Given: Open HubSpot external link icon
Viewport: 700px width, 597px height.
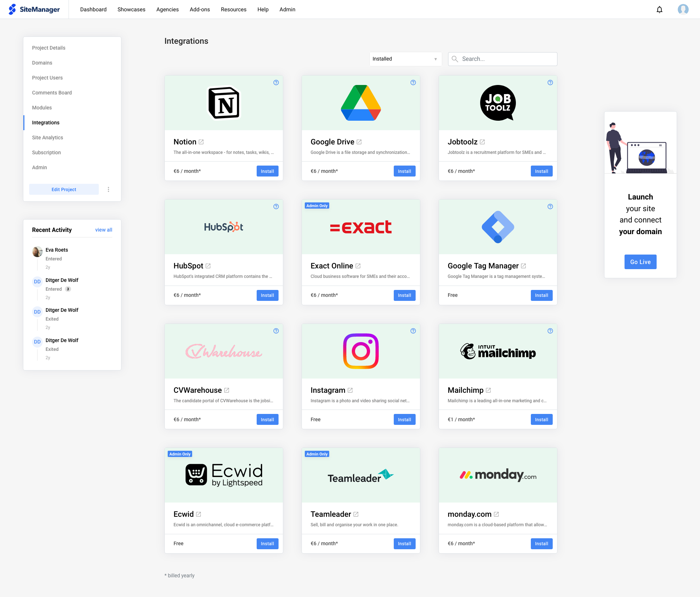Looking at the screenshot, I should tap(208, 266).
